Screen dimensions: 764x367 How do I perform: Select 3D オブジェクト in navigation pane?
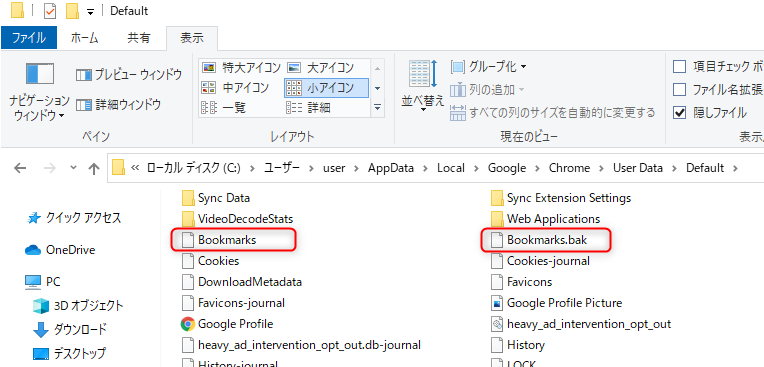(x=78, y=306)
